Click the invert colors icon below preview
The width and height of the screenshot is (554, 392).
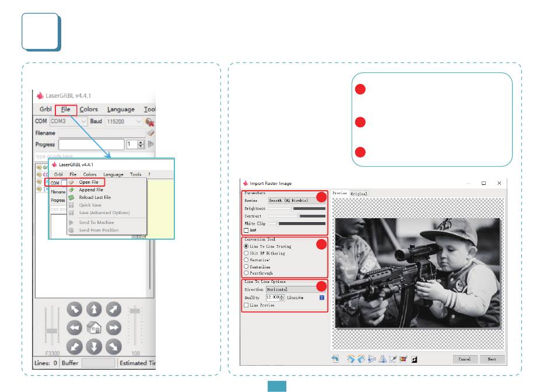(414, 359)
